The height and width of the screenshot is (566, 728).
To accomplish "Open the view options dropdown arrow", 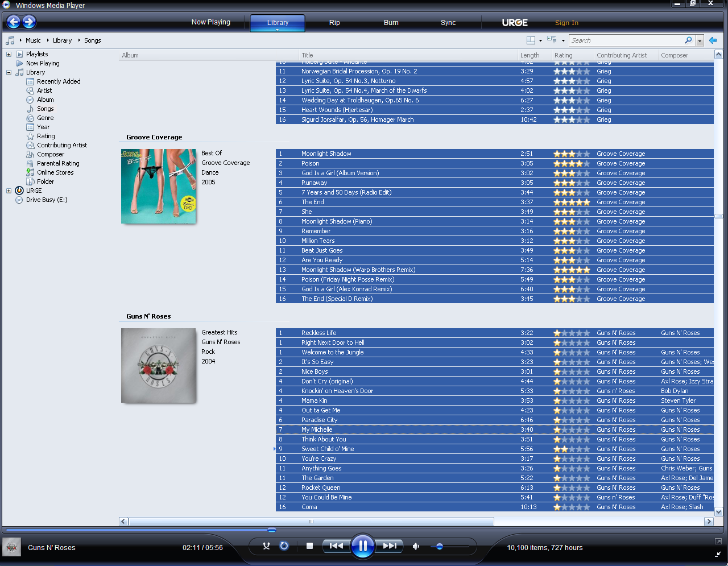I will pyautogui.click(x=563, y=41).
